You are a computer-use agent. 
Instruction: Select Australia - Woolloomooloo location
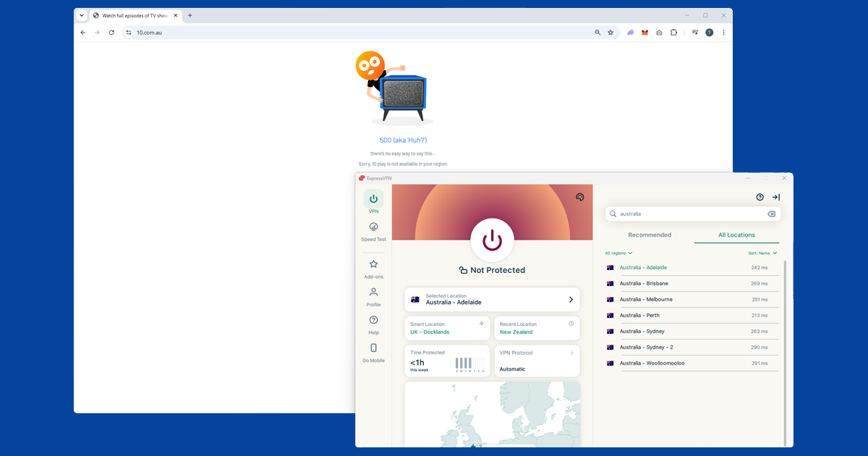point(692,363)
